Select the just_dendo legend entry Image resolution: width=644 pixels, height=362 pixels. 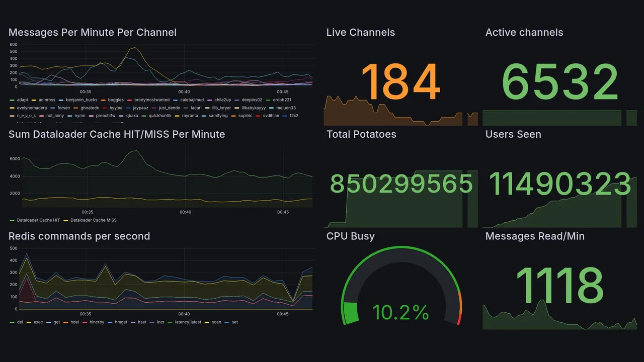pyautogui.click(x=170, y=108)
